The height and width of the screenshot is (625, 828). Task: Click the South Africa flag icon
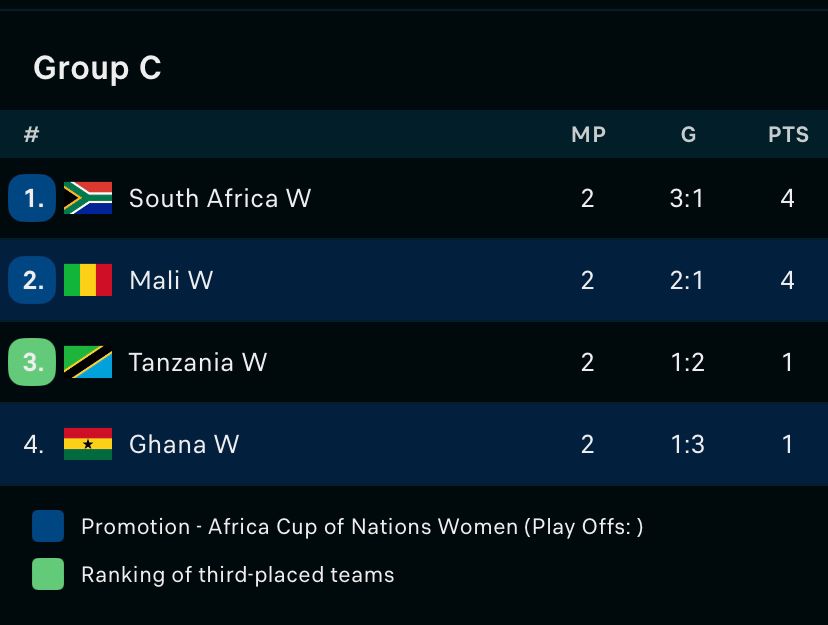tap(88, 198)
